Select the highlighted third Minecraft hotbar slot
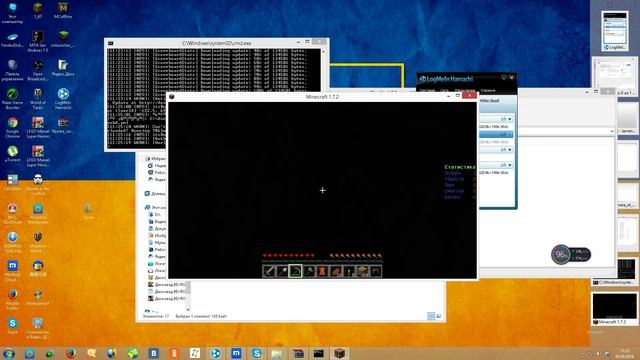The width and height of the screenshot is (640, 360). [296, 271]
